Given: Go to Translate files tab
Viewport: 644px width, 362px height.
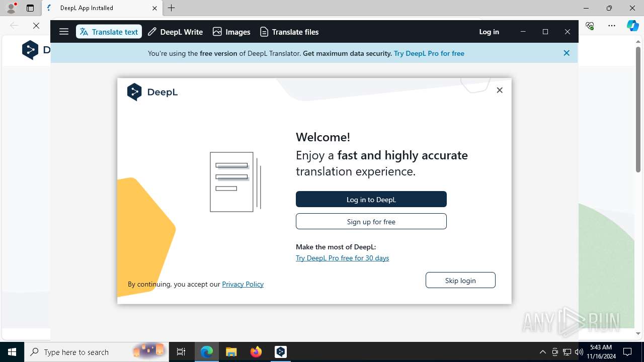Looking at the screenshot, I should tap(289, 32).
